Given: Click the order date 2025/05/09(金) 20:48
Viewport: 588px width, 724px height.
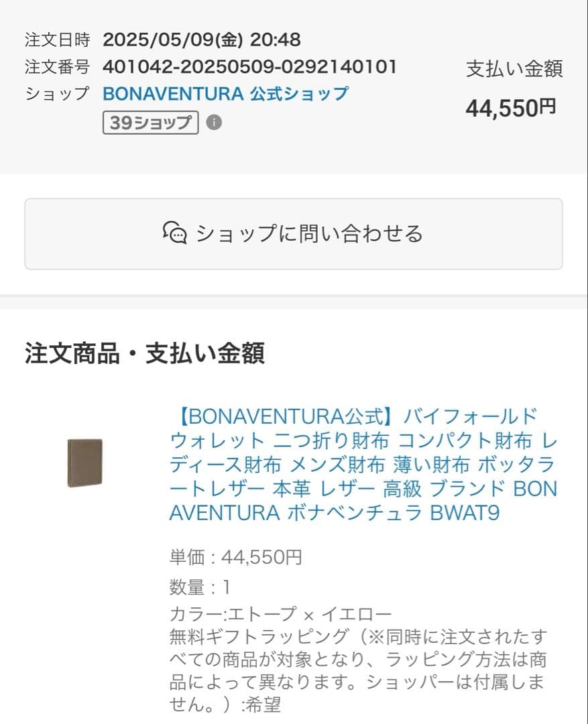Looking at the screenshot, I should 202,40.
